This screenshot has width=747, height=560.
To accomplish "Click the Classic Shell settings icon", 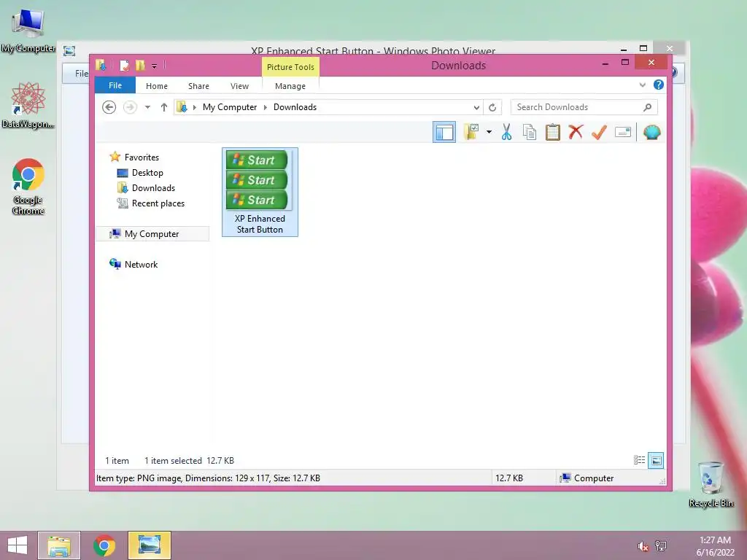I will click(651, 132).
